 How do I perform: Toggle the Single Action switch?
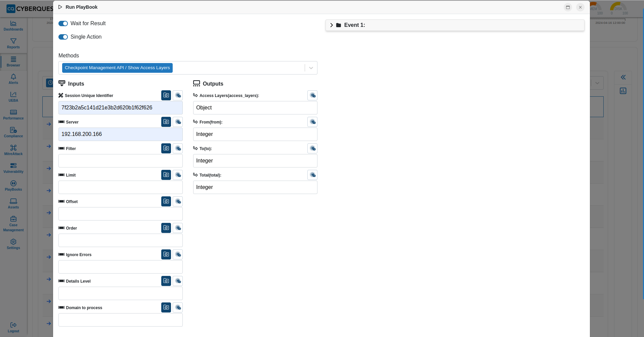coord(63,37)
